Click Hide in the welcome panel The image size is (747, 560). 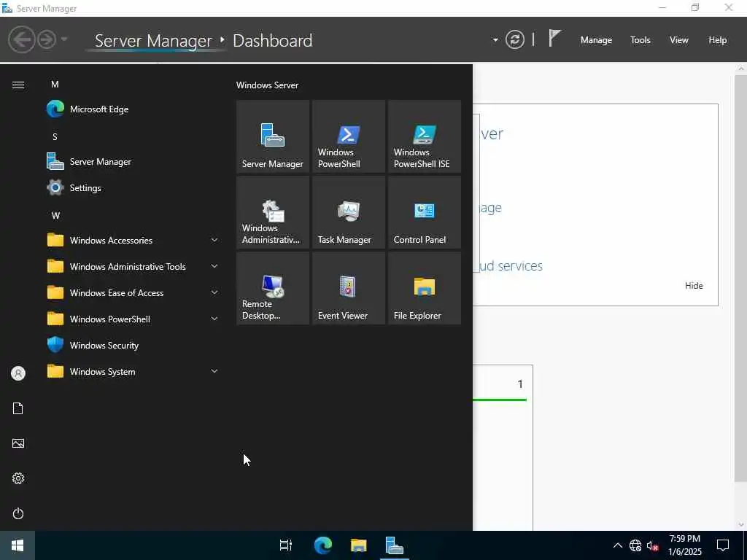coord(694,286)
